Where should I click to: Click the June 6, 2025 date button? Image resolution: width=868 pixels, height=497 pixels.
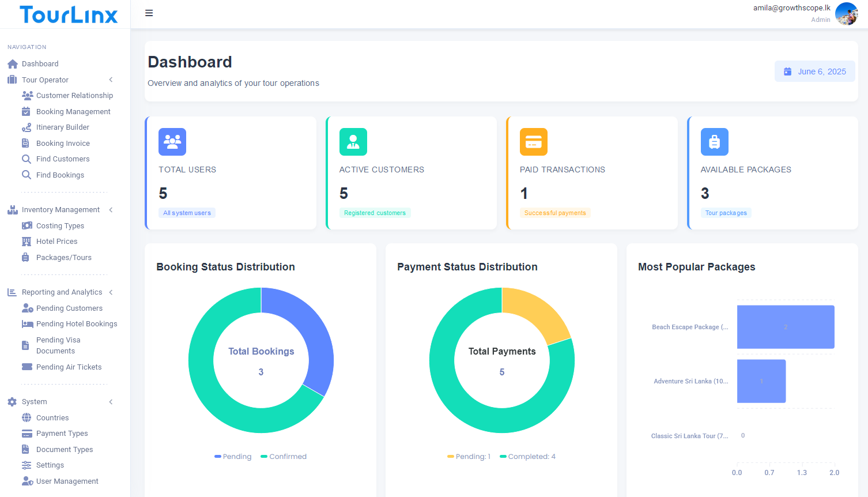[x=814, y=71]
